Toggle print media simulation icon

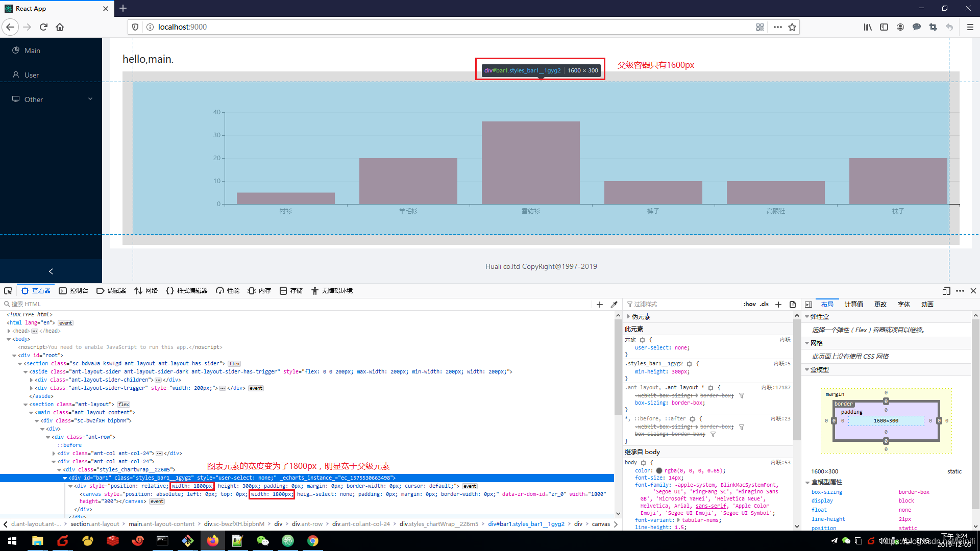[793, 305]
